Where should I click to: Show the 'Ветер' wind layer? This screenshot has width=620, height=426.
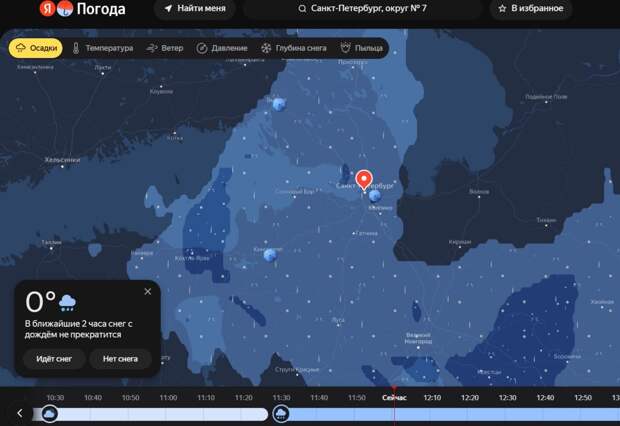tap(165, 48)
